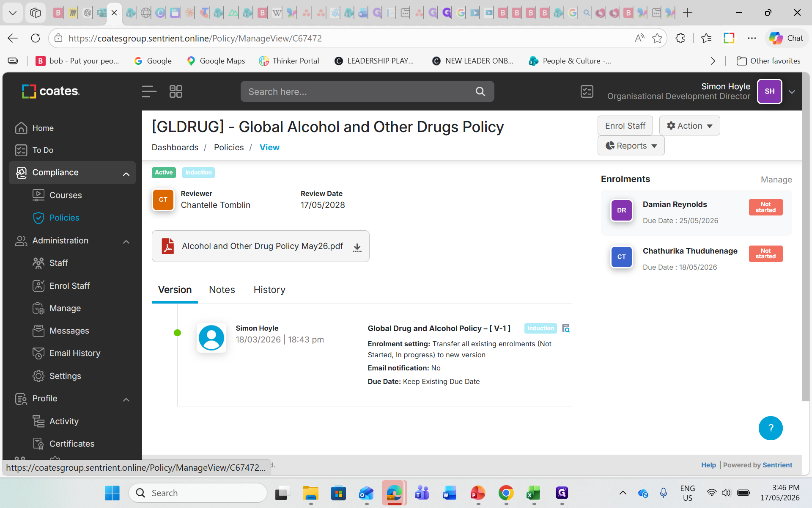Open Thinker Portal bookmark
812x508 pixels.
tap(289, 61)
